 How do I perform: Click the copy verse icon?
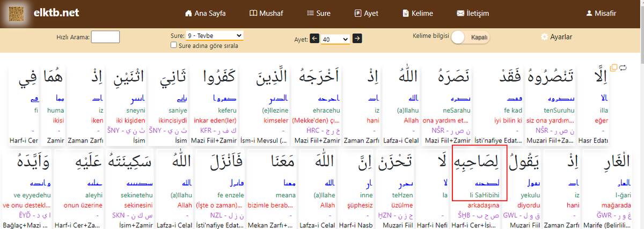point(614,68)
